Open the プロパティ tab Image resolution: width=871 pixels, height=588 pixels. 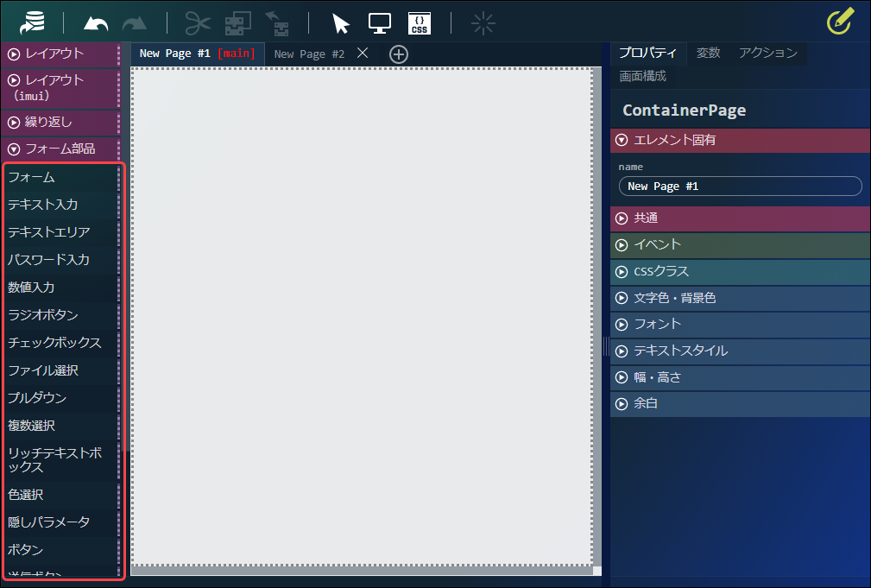pos(647,54)
